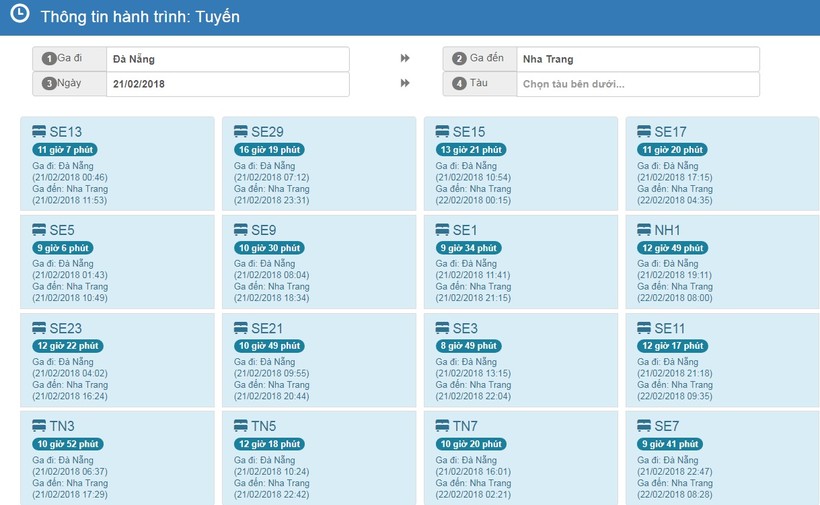Click the train icon beside SE15
Image resolution: width=820 pixels, height=505 pixels.
pyautogui.click(x=443, y=132)
